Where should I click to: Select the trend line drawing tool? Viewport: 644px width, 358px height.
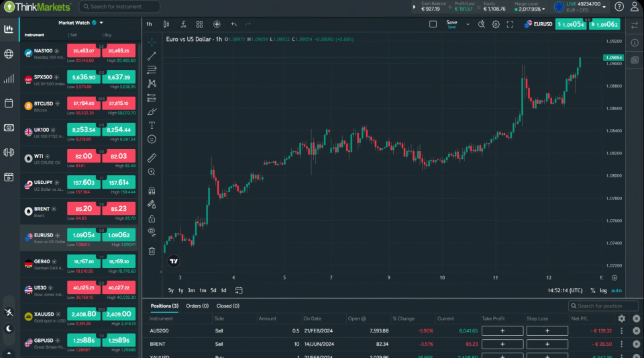tap(152, 56)
